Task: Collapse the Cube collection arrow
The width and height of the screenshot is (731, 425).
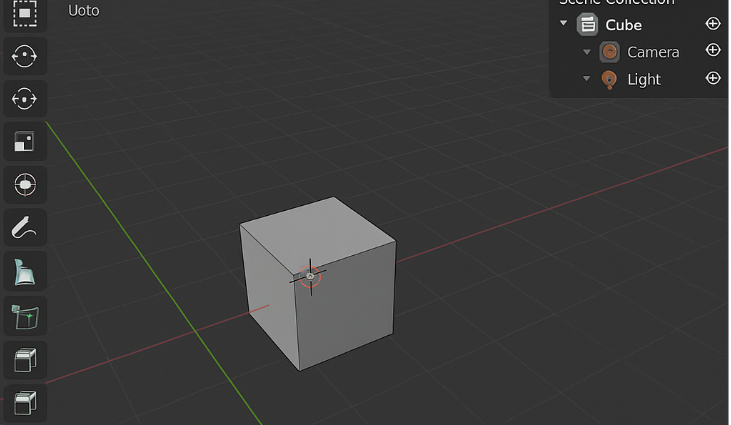Action: point(564,23)
